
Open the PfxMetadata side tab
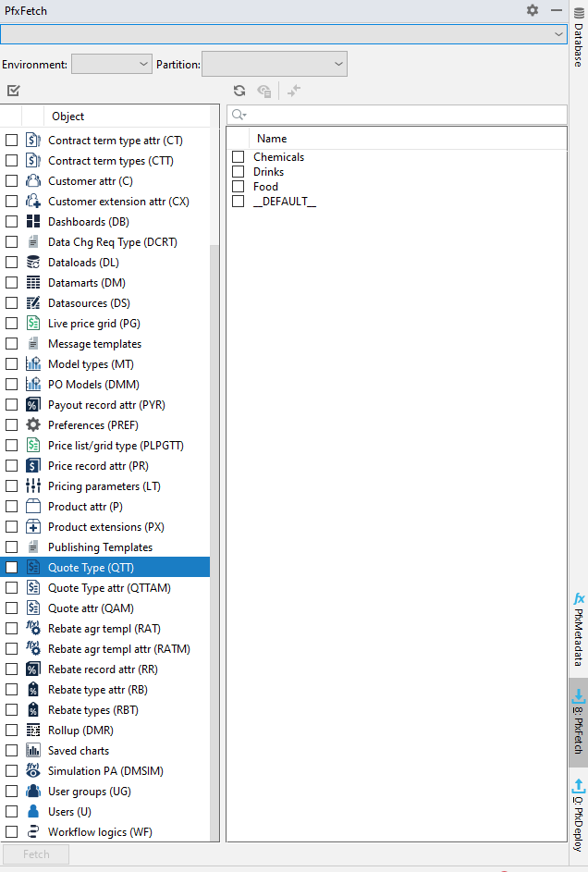pos(579,631)
